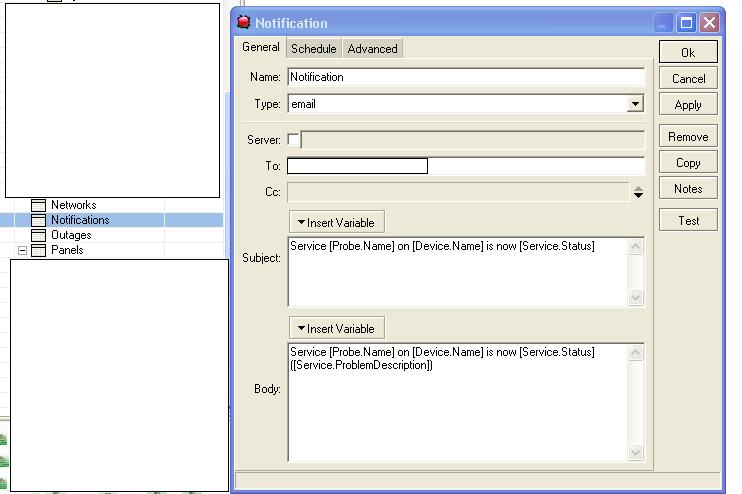Click the Networks table icon
Image resolution: width=742 pixels, height=494 pixels.
pos(38,205)
